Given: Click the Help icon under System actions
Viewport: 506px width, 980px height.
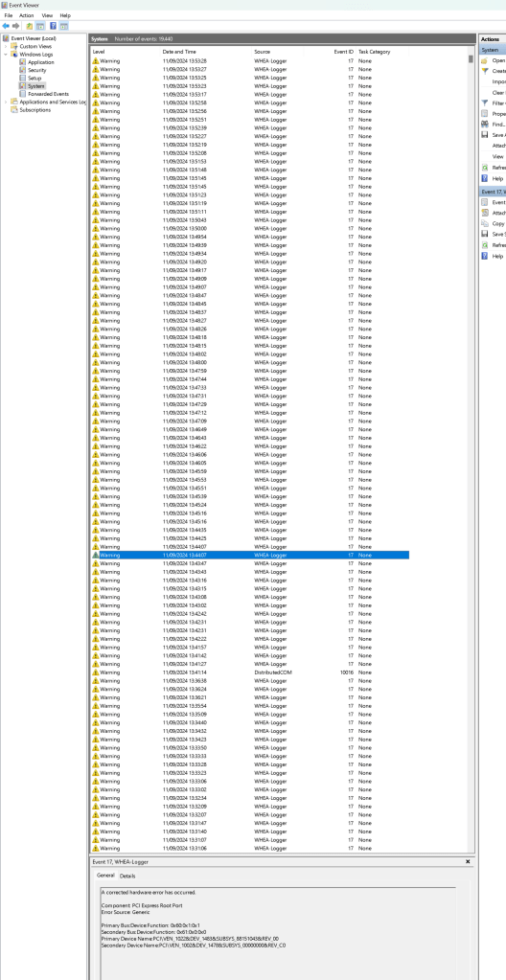Looking at the screenshot, I should click(x=484, y=178).
